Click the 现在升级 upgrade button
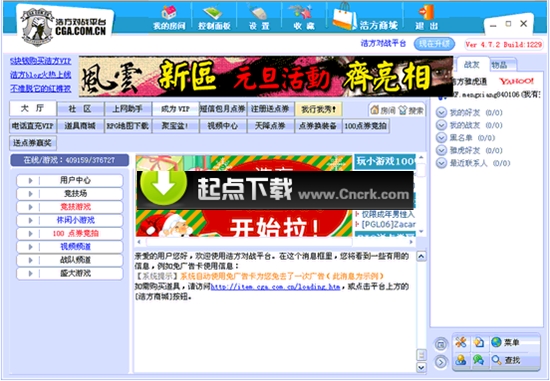This screenshot has width=550, height=381. point(434,44)
